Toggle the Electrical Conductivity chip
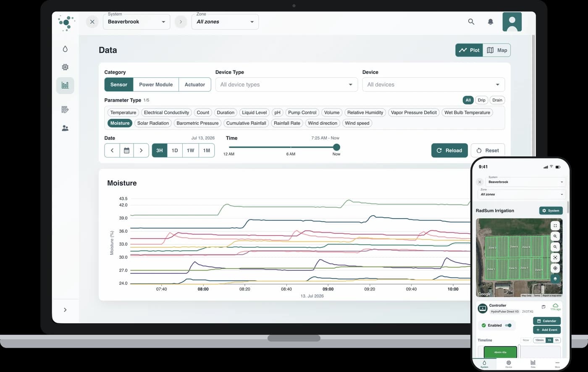 click(166, 113)
